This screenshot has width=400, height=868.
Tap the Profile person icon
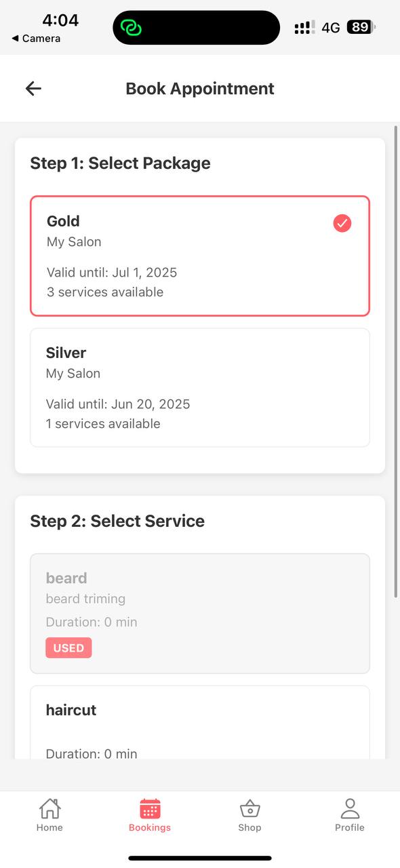click(350, 807)
